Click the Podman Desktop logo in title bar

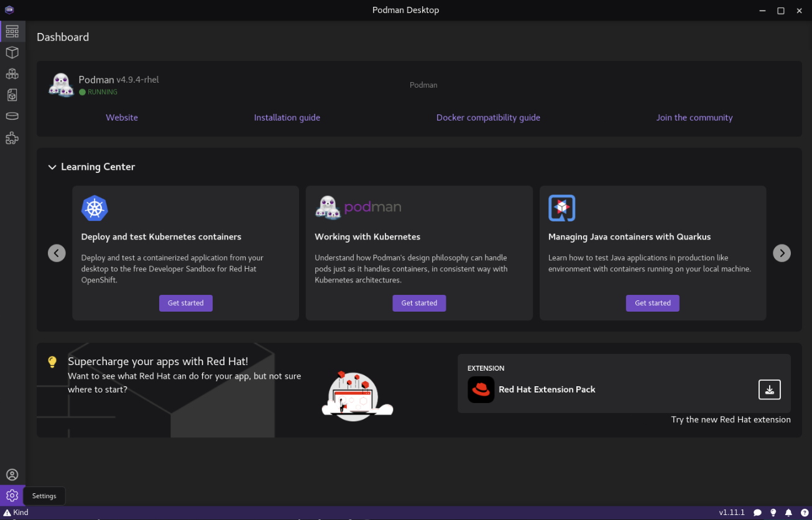click(9, 10)
